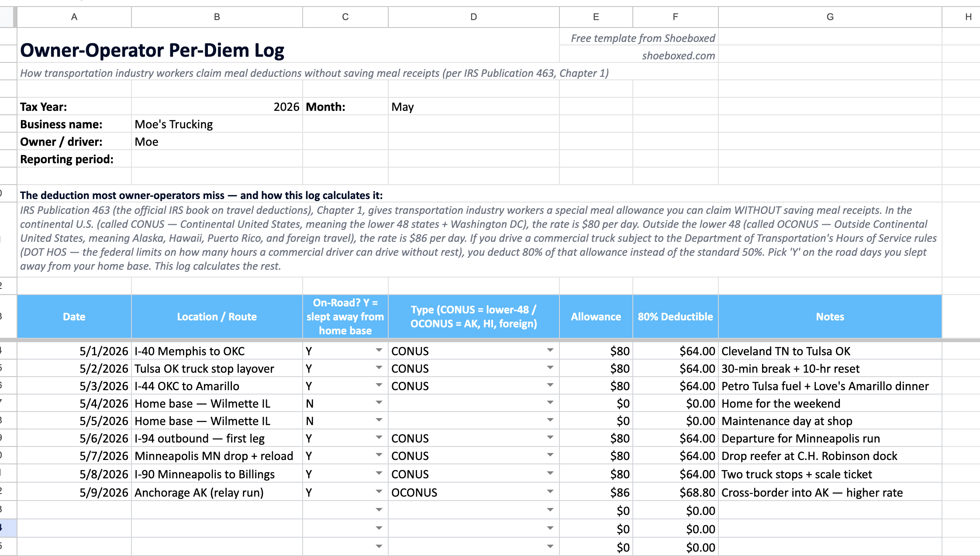Open empty Type dropdown for 5/5/2026 row
The height and width of the screenshot is (556, 980).
550,420
